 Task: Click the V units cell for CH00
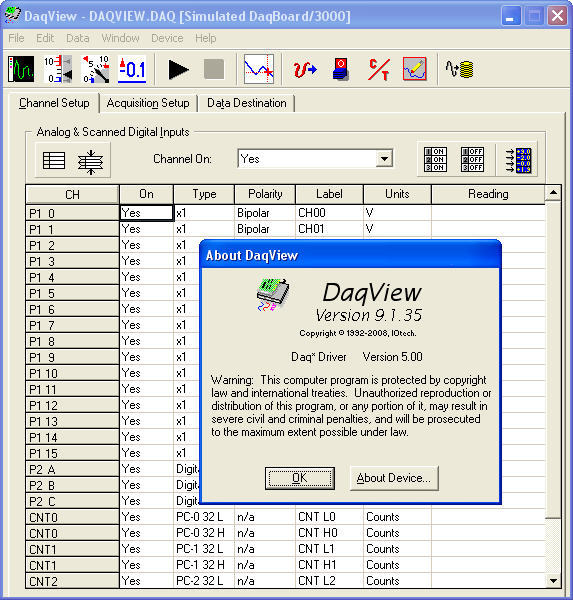(x=397, y=213)
